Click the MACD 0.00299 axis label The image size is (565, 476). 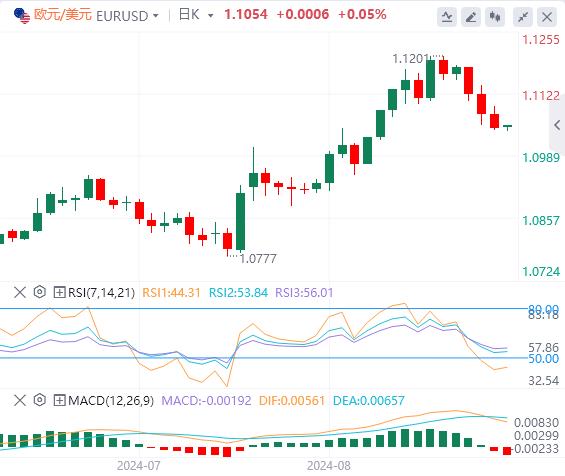(x=536, y=436)
